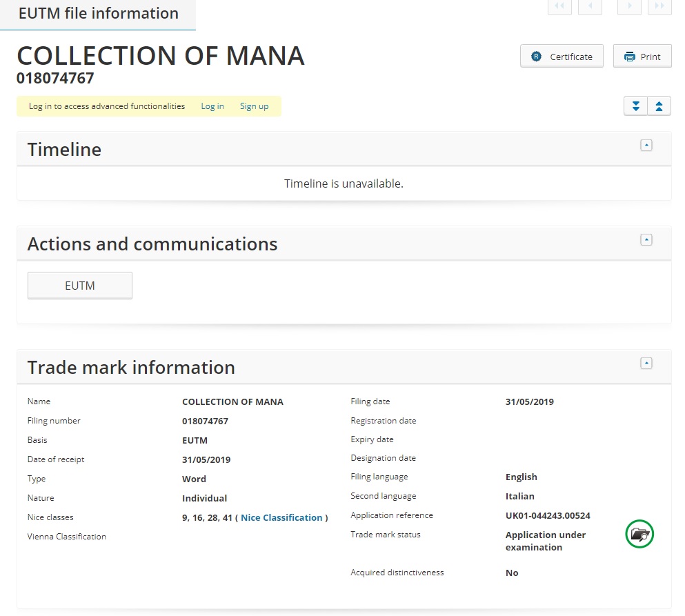
Task: Go to previous record with single left arrow
Action: [590, 6]
